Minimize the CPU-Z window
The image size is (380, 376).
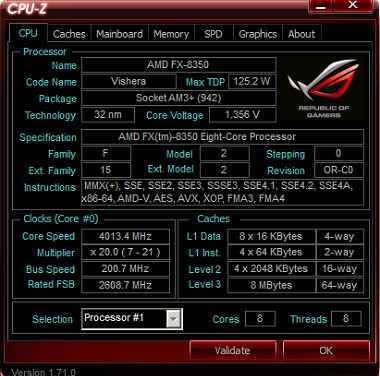click(321, 6)
